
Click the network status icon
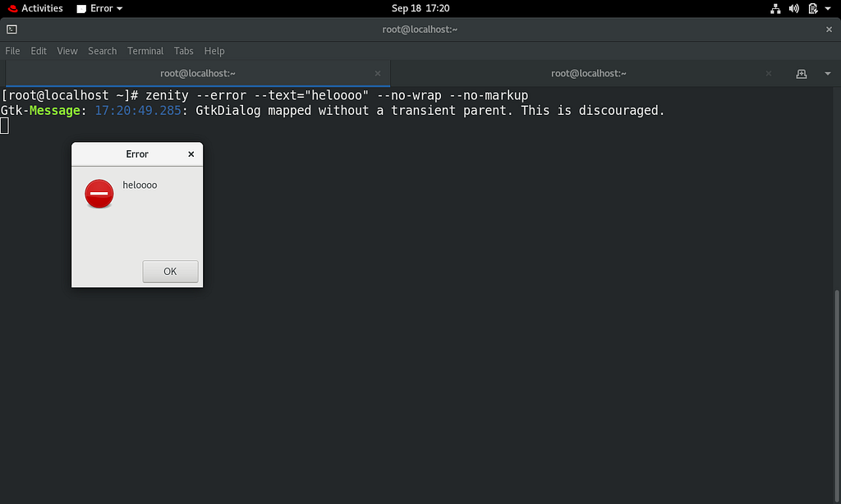(x=775, y=8)
